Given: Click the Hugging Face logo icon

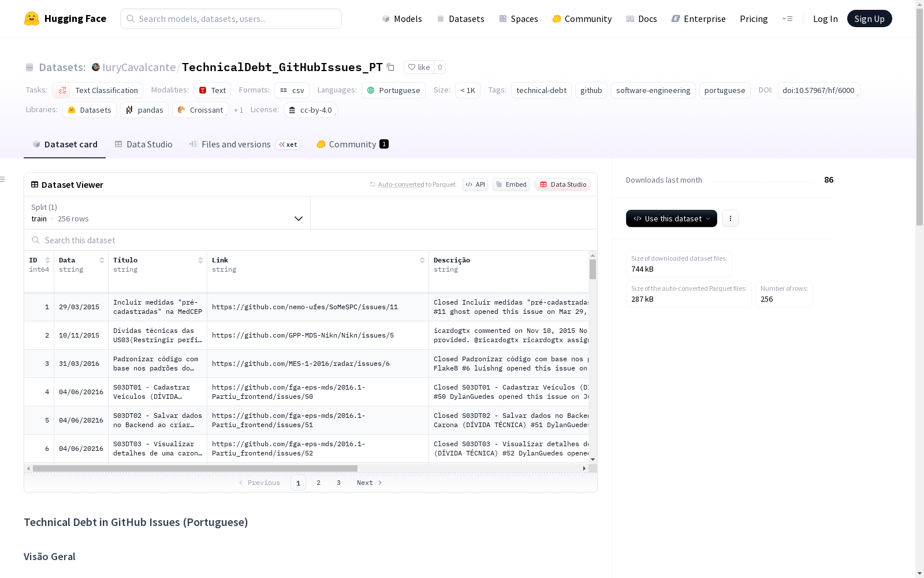Looking at the screenshot, I should coord(32,18).
